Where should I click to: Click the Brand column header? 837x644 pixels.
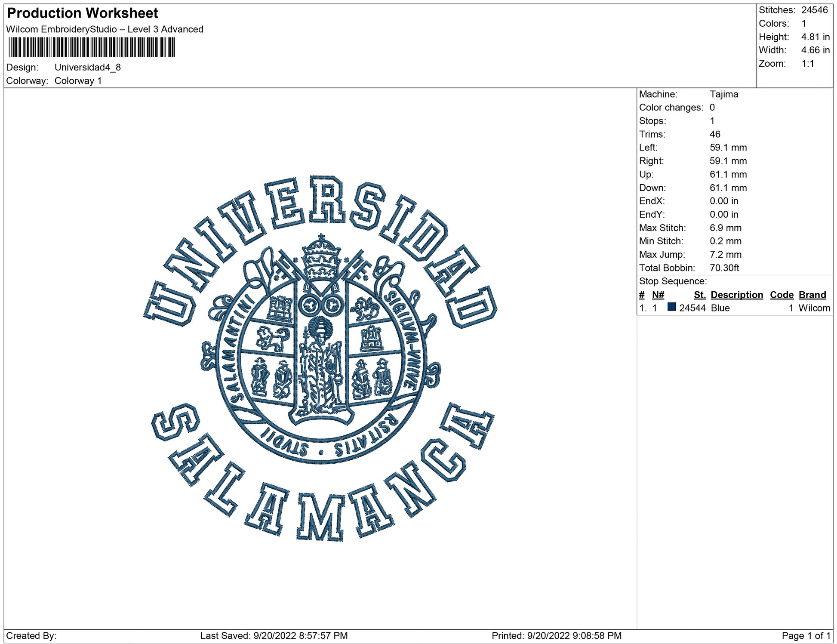[x=812, y=295]
